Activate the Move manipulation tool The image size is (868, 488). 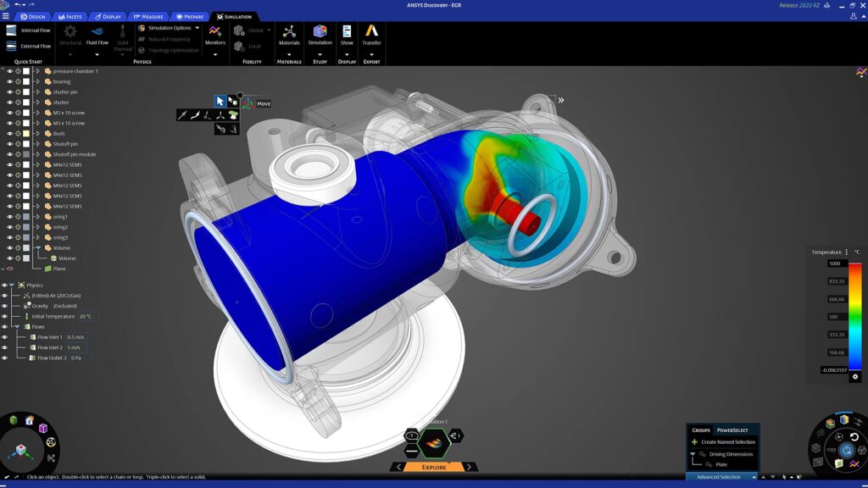(249, 103)
